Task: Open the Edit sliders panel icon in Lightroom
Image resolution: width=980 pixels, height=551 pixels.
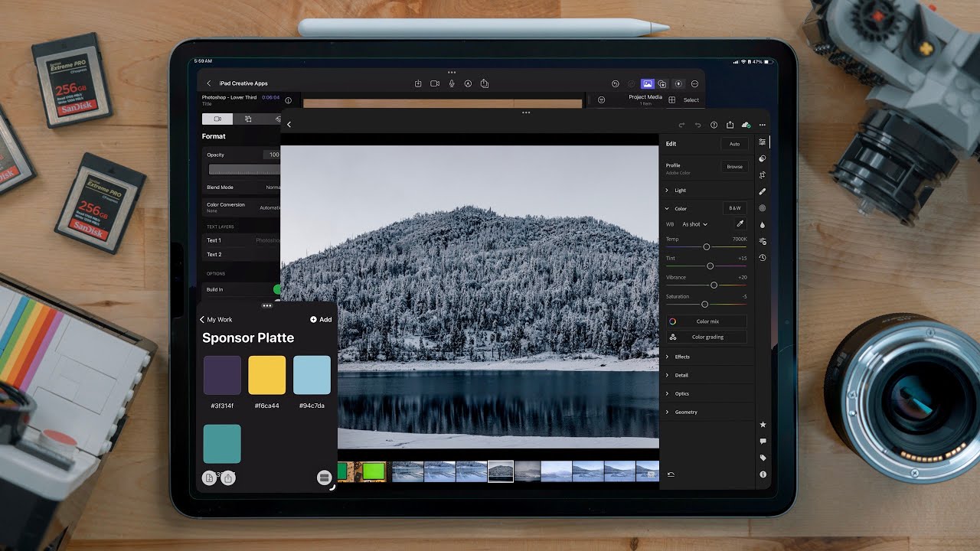Action: [x=762, y=142]
